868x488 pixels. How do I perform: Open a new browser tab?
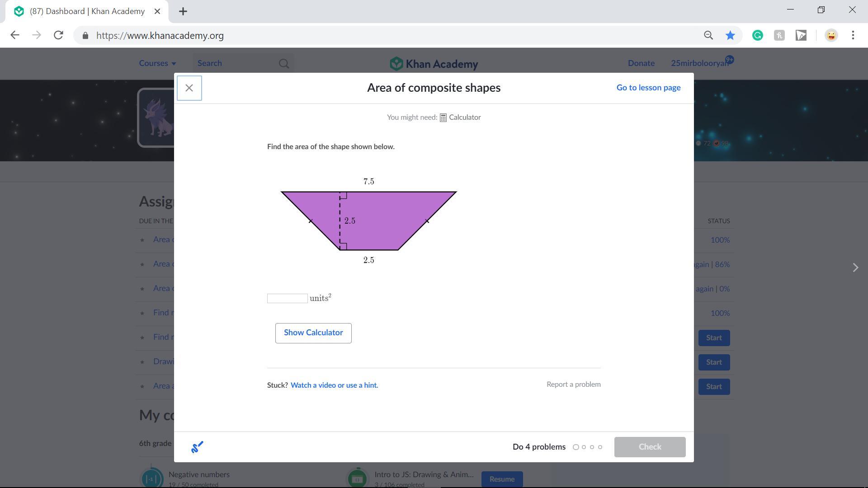click(183, 11)
